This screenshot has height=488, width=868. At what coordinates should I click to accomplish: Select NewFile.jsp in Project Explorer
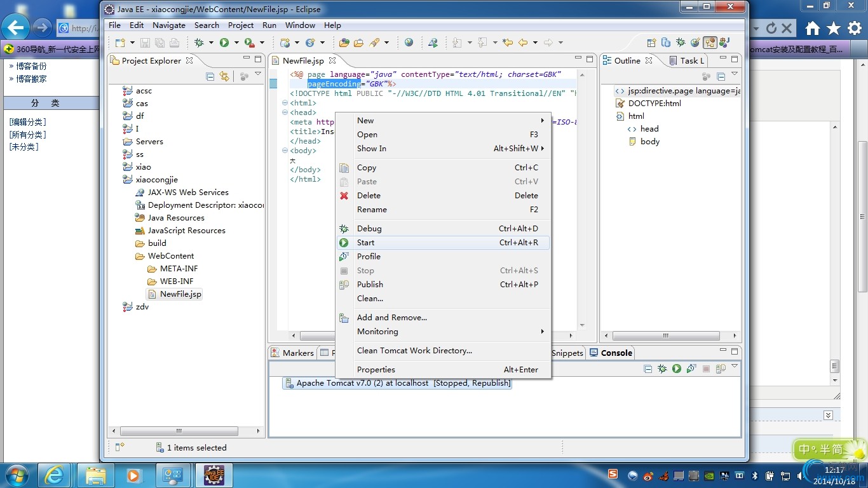click(174, 294)
